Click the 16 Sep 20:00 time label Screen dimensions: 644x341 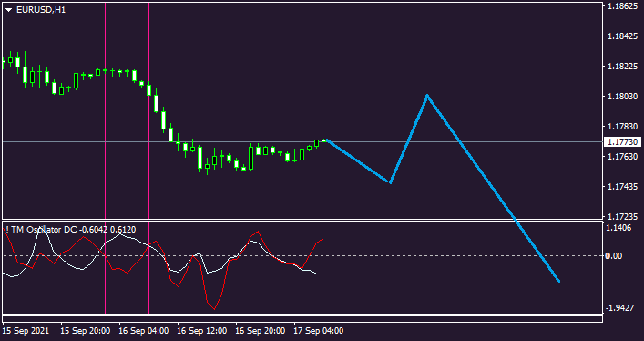[x=261, y=331]
